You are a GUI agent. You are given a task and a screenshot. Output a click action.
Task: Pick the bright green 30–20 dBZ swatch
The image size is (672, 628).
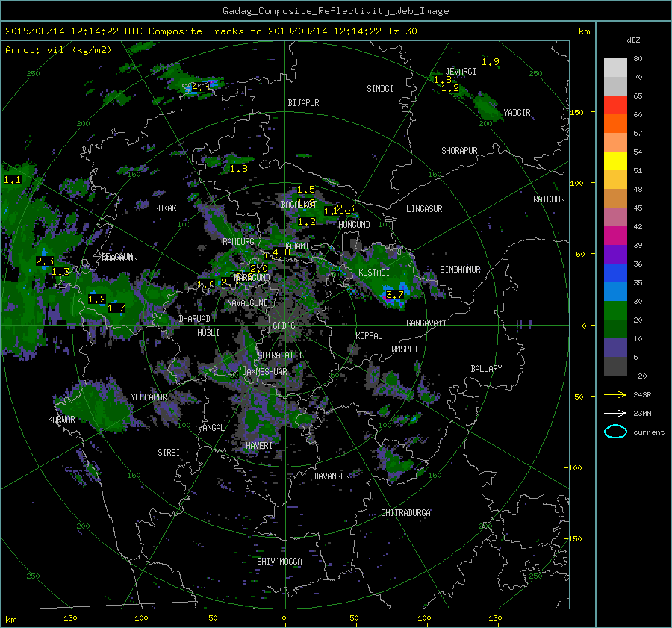(x=615, y=311)
